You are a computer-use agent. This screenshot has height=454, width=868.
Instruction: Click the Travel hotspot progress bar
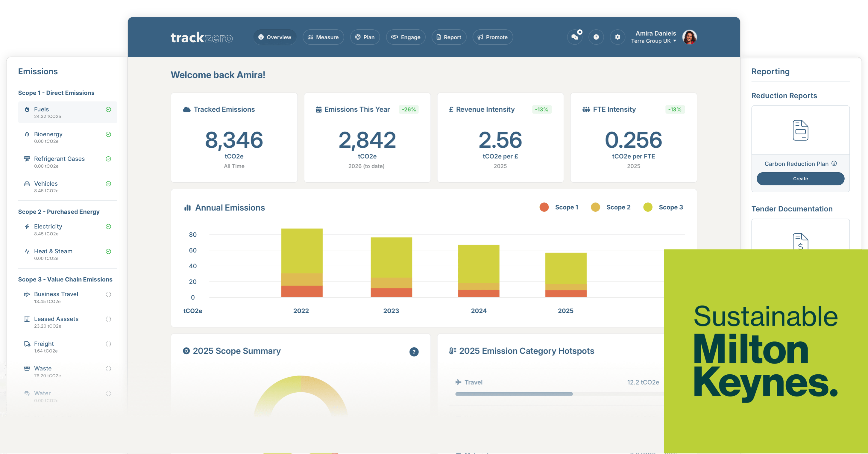tap(559, 394)
